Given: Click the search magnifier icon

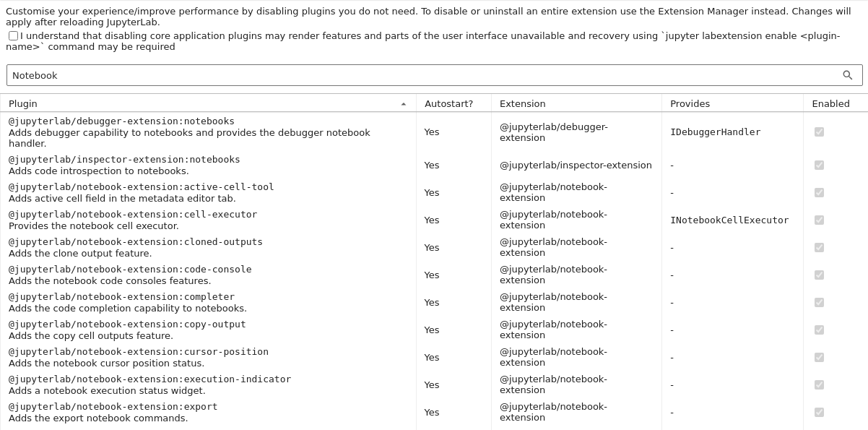Looking at the screenshot, I should click(848, 75).
